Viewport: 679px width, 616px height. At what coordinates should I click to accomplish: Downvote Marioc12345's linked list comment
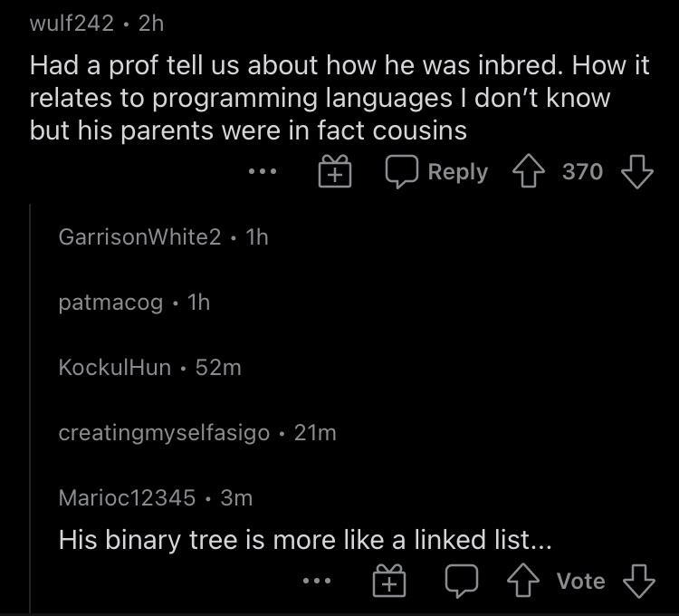tap(637, 582)
